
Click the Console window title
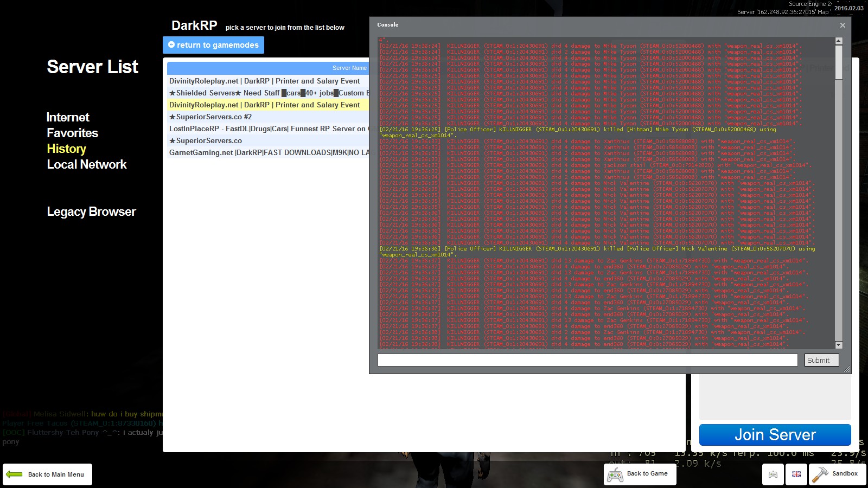[388, 25]
